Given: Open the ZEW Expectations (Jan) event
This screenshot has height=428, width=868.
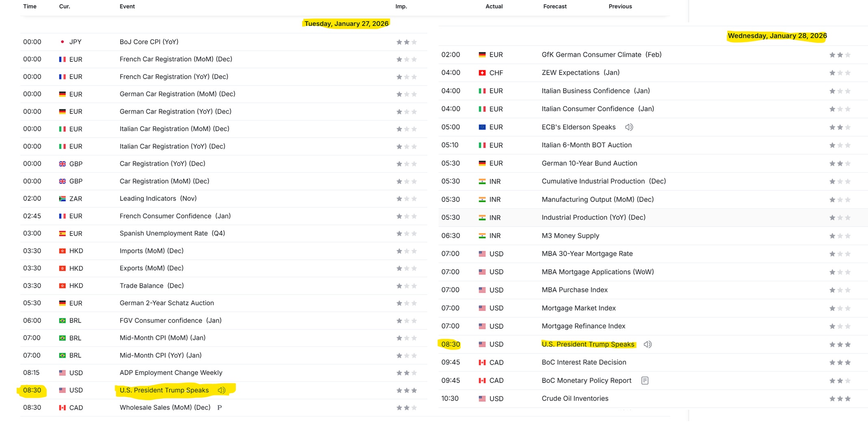Looking at the screenshot, I should [x=580, y=73].
